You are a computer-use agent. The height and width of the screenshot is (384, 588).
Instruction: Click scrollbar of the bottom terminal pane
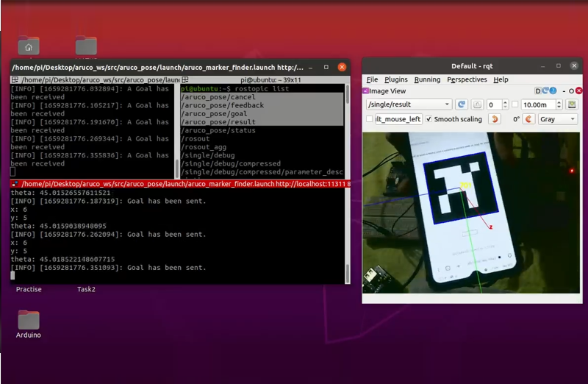(347, 235)
